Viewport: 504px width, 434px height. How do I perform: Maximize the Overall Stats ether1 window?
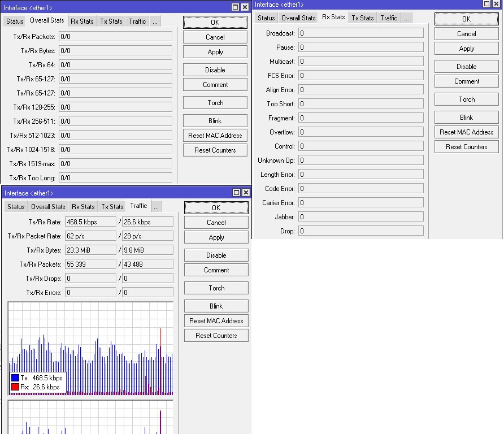pos(235,7)
